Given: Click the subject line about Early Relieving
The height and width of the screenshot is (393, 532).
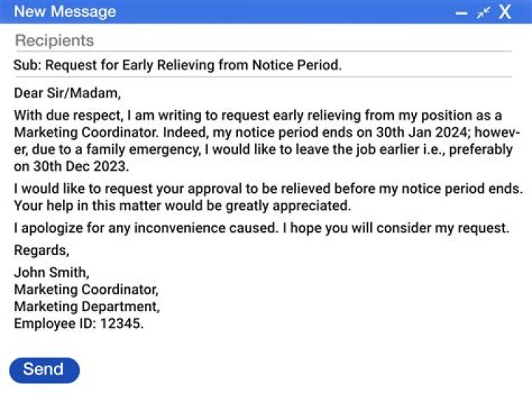Looking at the screenshot, I should coord(177,65).
